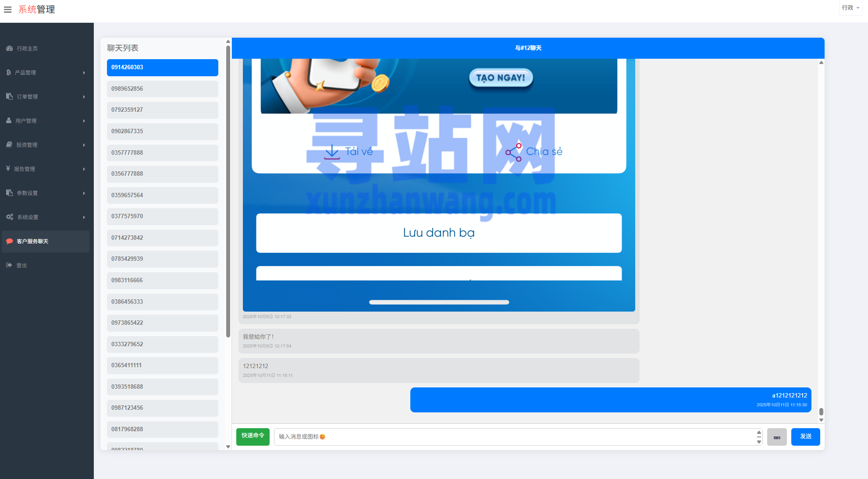
Task: Click the Tải về download icon
Action: tap(332, 152)
